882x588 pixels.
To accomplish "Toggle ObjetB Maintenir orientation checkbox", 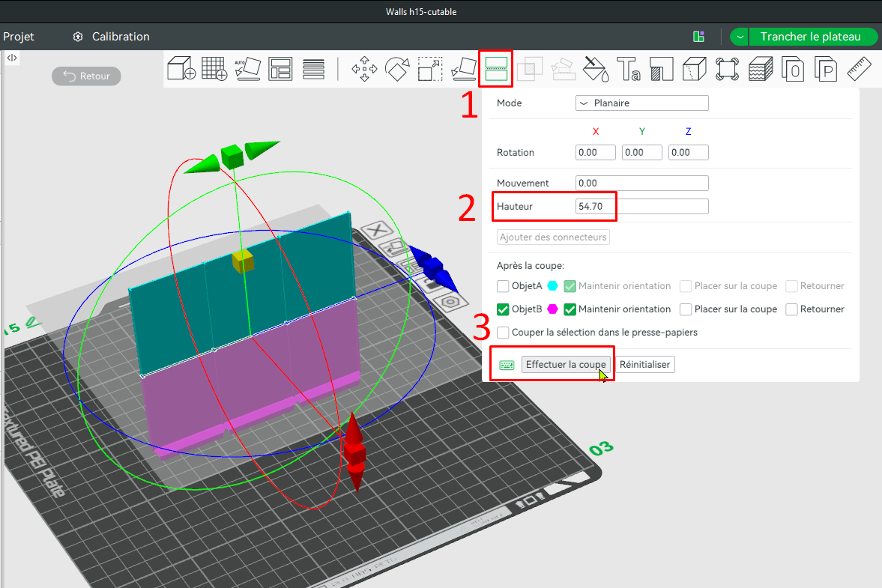I will [570, 309].
